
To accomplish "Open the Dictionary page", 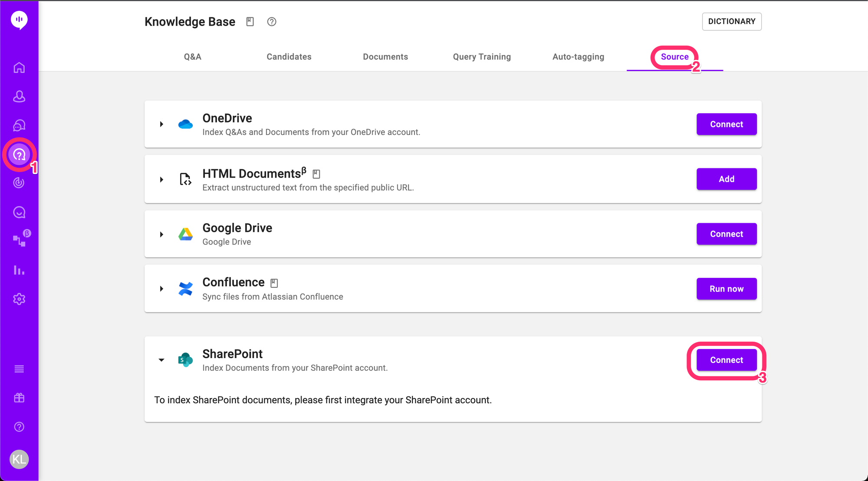I will pos(731,21).
